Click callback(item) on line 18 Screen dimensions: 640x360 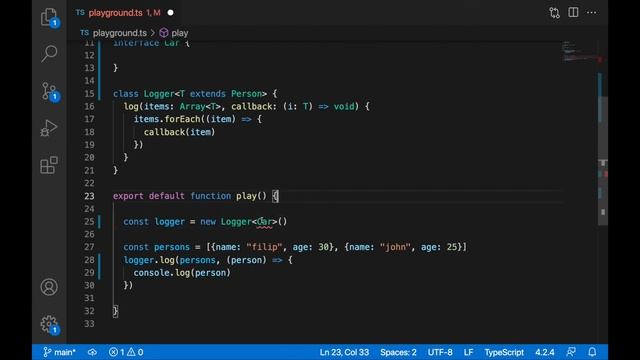coord(179,132)
